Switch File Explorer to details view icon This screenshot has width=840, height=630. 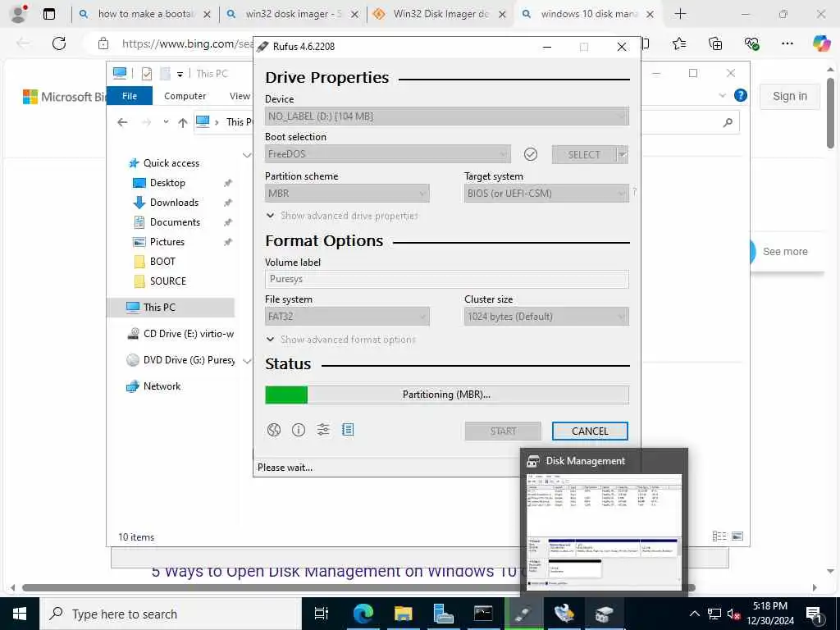719,536
